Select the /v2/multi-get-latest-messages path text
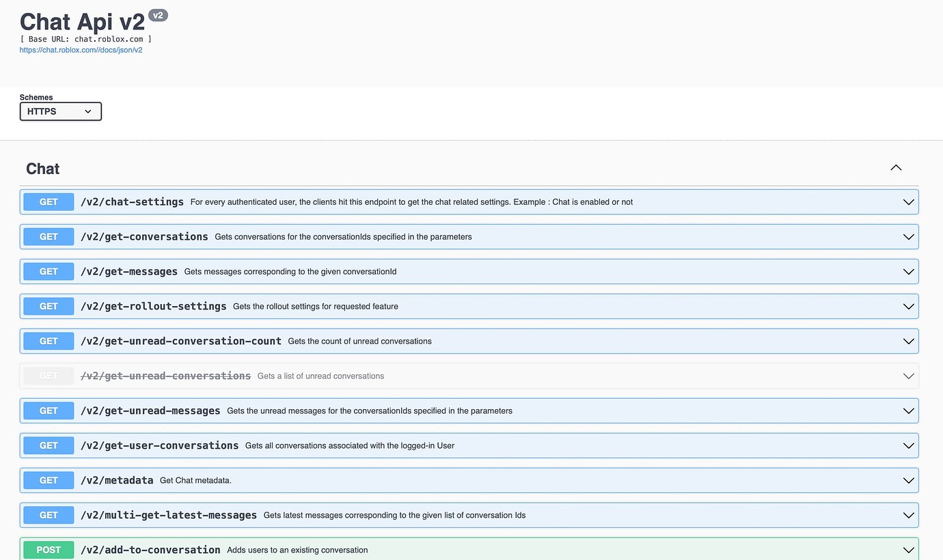This screenshot has height=560, width=943. pyautogui.click(x=169, y=516)
